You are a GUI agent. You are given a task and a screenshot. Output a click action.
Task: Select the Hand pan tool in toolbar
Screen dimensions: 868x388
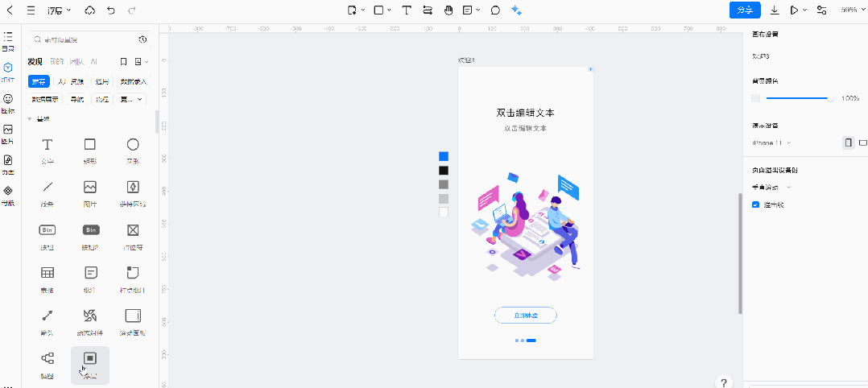pyautogui.click(x=448, y=10)
